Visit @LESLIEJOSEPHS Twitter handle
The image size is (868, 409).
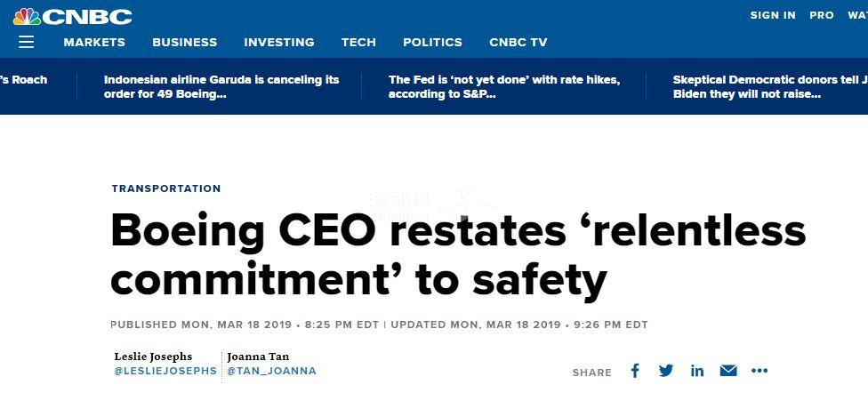click(x=165, y=371)
